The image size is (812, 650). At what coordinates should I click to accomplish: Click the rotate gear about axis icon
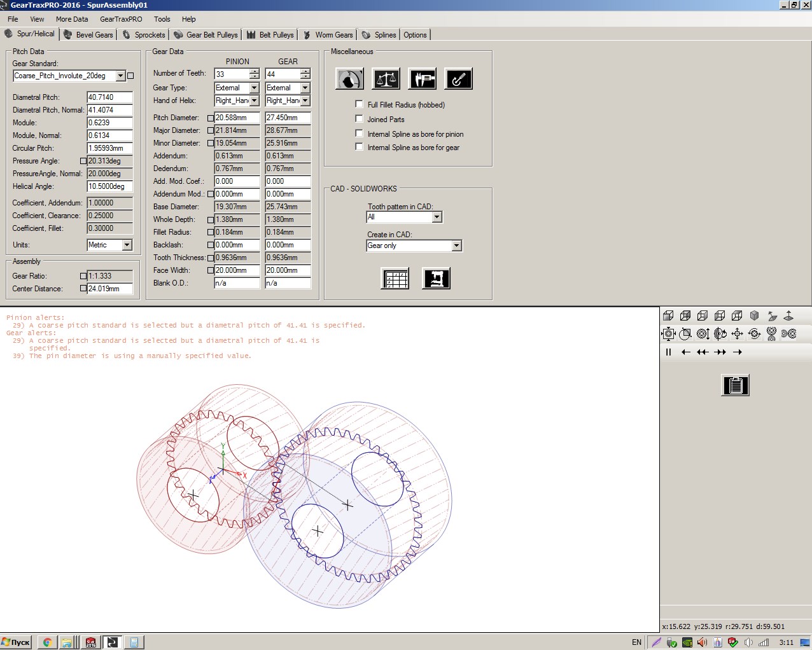pyautogui.click(x=720, y=333)
